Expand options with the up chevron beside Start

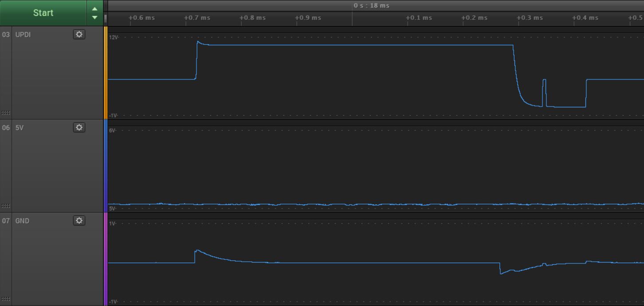click(94, 8)
